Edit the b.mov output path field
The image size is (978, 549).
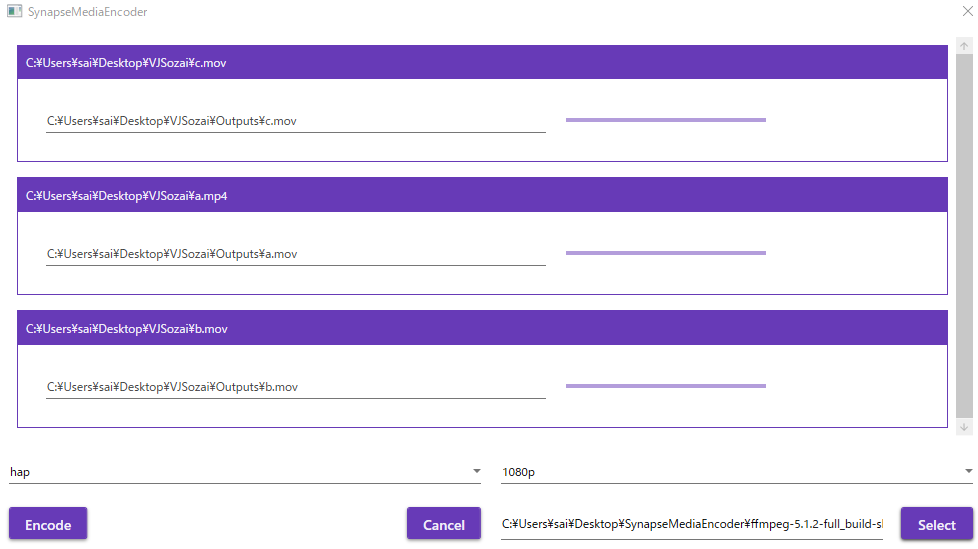[295, 387]
